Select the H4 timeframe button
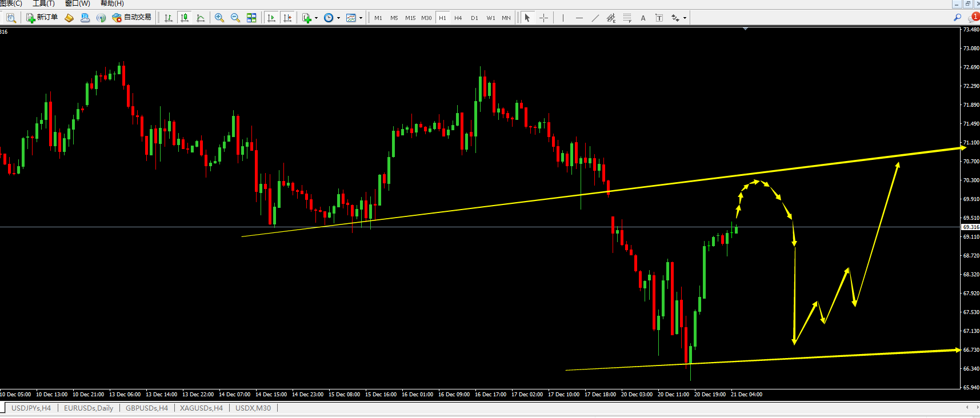980x418 pixels. [458, 18]
